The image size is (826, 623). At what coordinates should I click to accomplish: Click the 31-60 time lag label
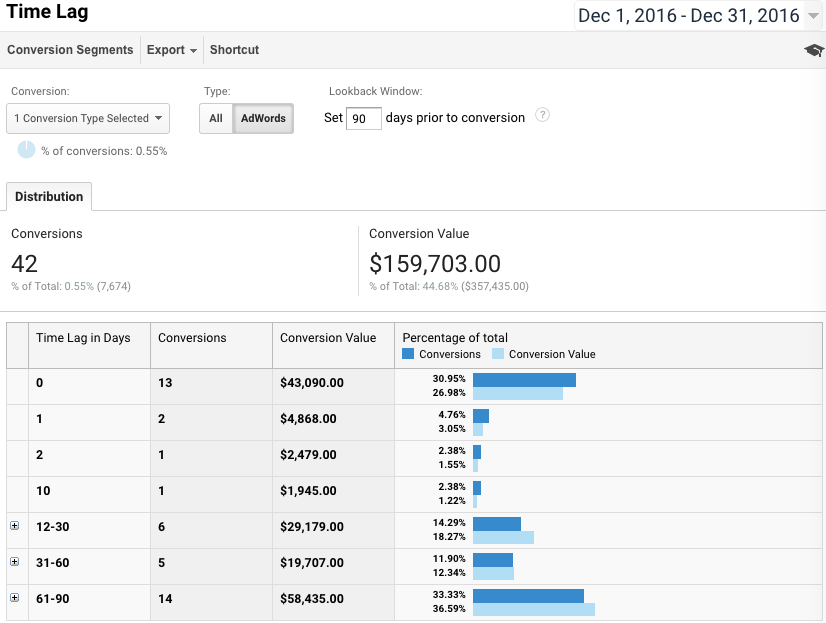tap(53, 562)
